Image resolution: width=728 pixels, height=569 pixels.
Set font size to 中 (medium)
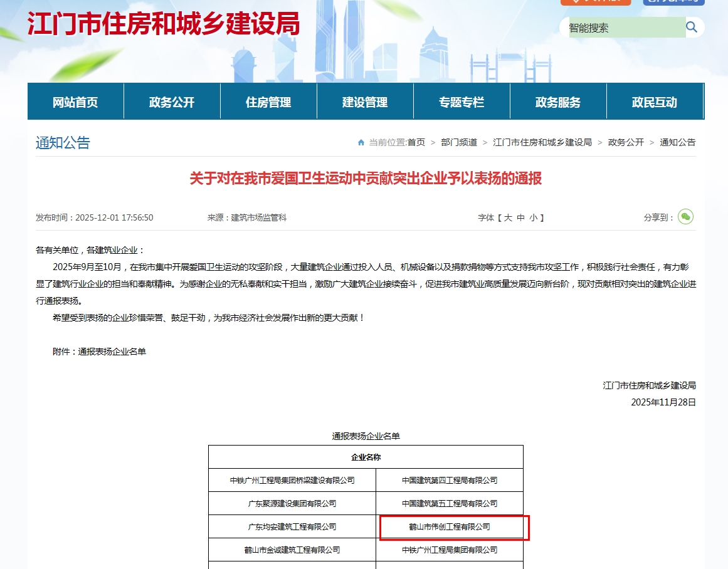point(520,218)
